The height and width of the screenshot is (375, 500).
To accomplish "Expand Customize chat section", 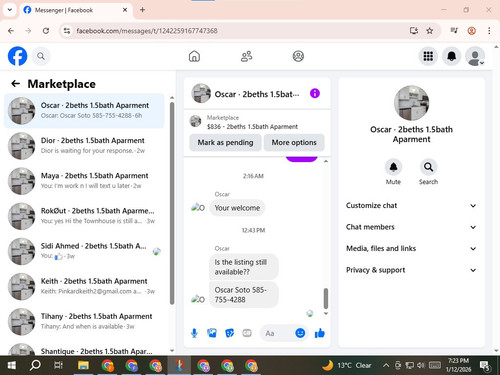I will (x=411, y=205).
